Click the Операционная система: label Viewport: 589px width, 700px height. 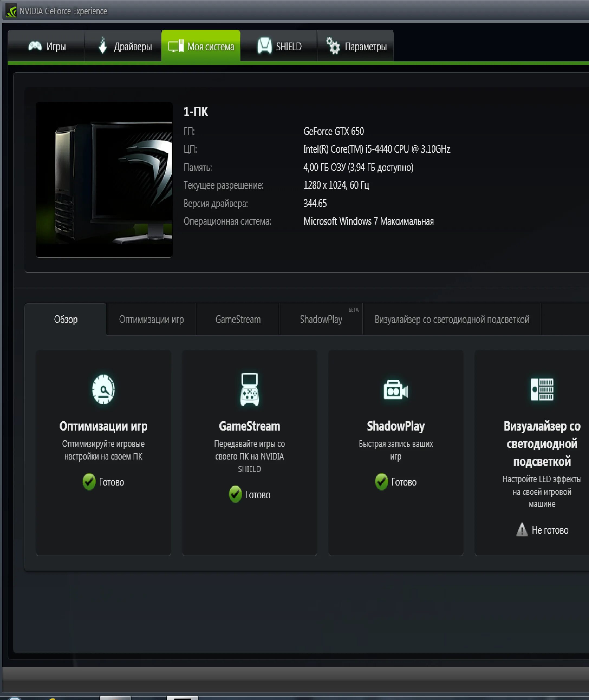pyautogui.click(x=227, y=221)
